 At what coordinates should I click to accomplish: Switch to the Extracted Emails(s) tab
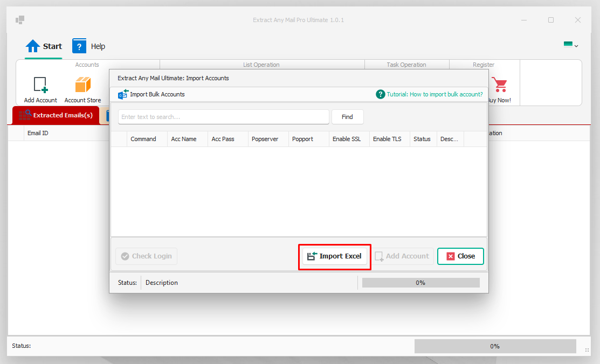tap(56, 115)
